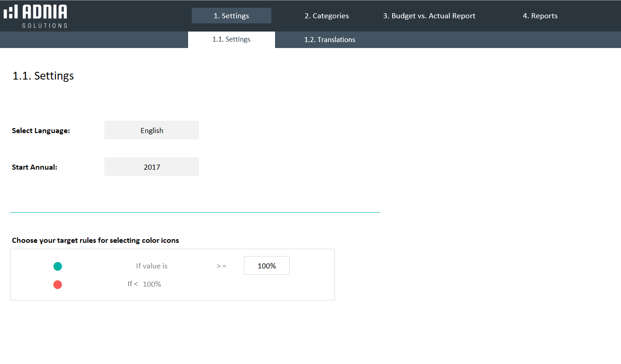Click the Start Annual label
Image resolution: width=621 pixels, height=364 pixels.
34,167
